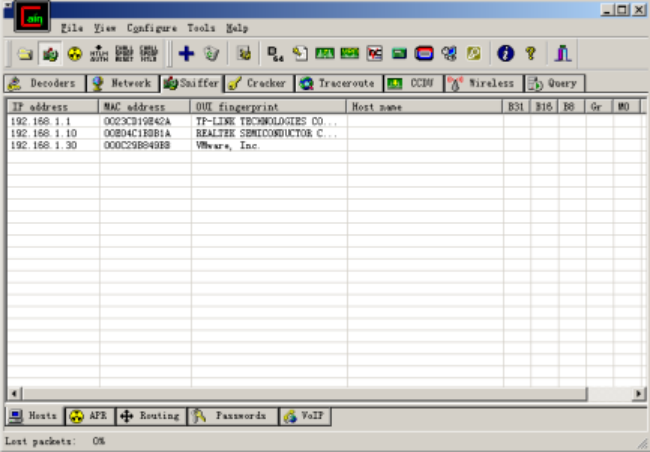This screenshot has height=452, width=650.
Task: Click the open folder toolbar icon
Action: (25, 53)
